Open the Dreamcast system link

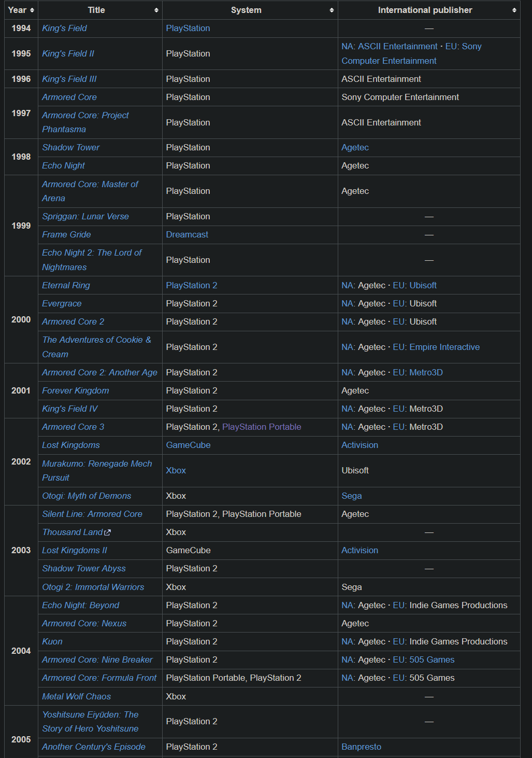pyautogui.click(x=187, y=234)
